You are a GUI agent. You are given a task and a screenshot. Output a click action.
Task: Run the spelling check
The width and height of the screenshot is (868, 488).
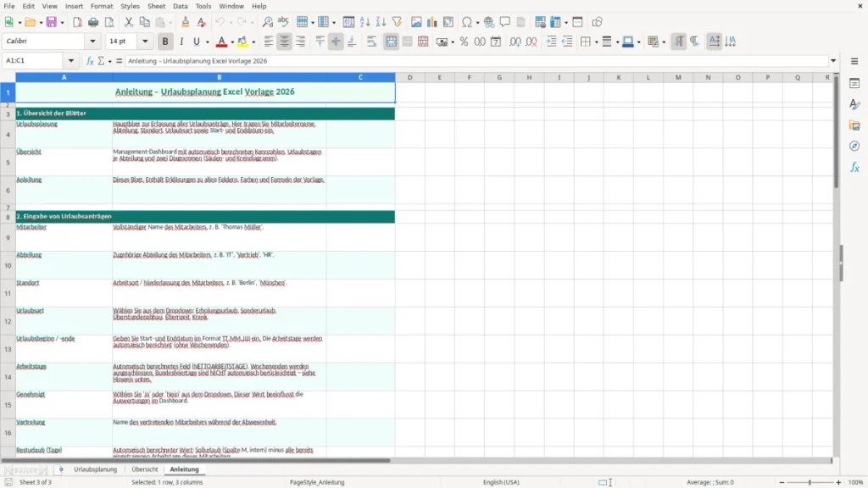point(283,22)
